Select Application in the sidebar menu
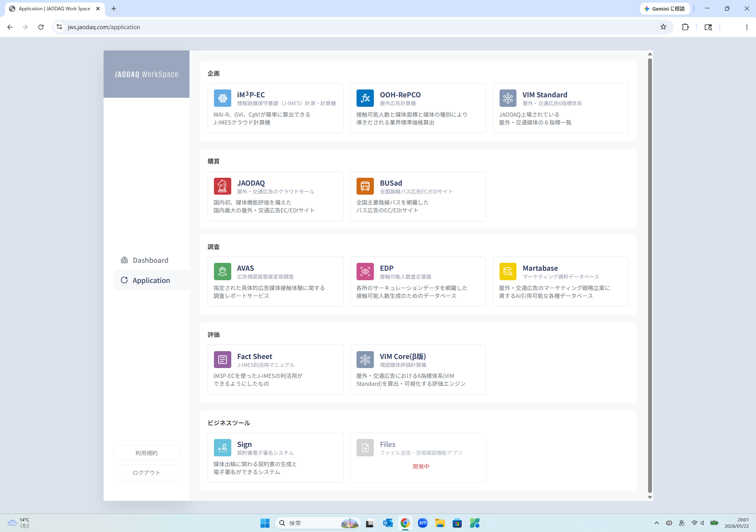This screenshot has width=756, height=532. coord(152,280)
